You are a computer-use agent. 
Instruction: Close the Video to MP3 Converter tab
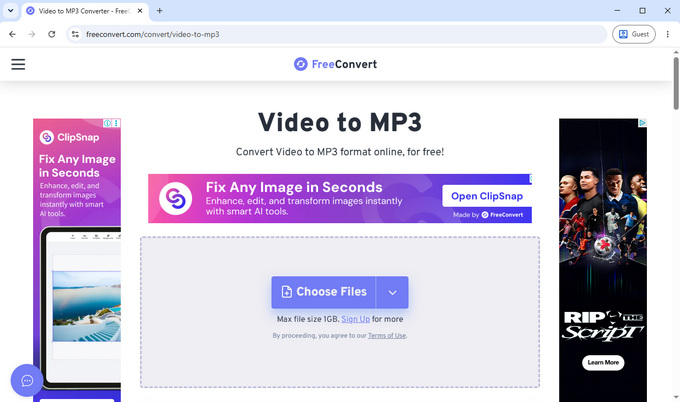point(140,11)
